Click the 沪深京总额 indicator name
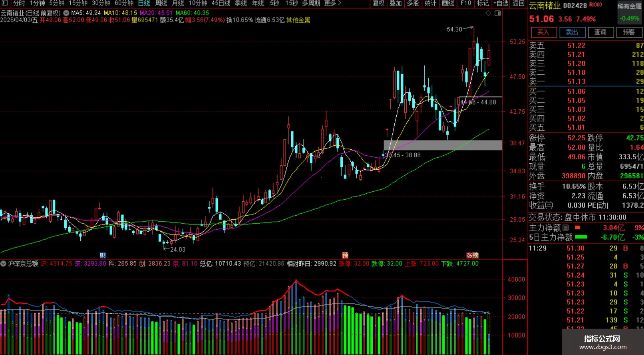The height and width of the screenshot is (355, 644). point(23,264)
